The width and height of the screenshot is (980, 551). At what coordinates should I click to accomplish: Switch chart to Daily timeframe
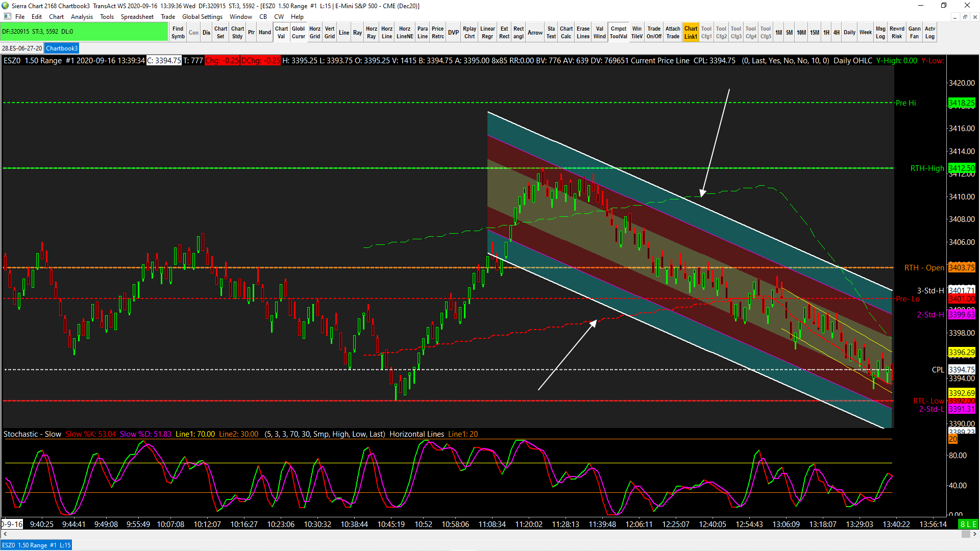[849, 32]
